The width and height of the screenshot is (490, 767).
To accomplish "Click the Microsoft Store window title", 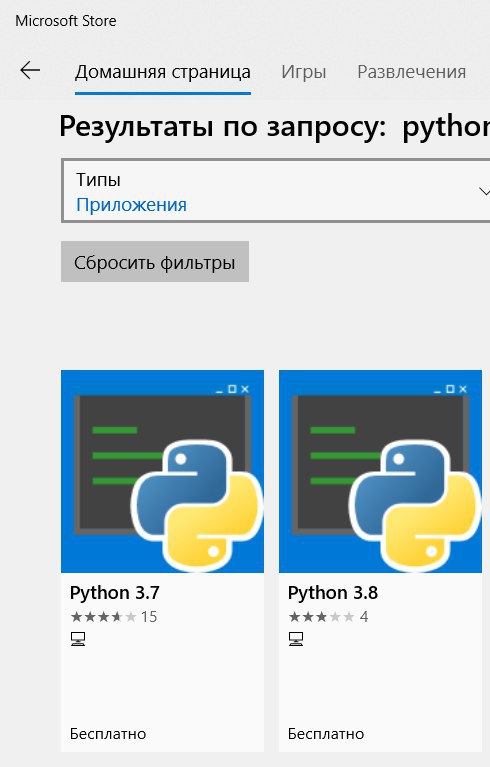I will tap(66, 21).
